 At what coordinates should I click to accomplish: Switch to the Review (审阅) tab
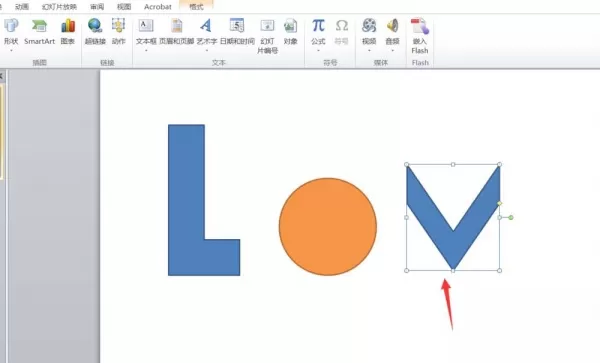97,7
